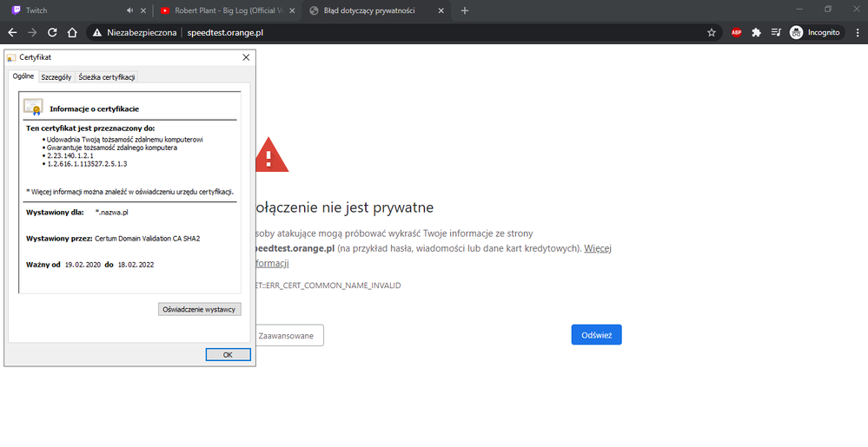Mute the Twitch tab audio icon
868x447 pixels.
click(x=129, y=10)
